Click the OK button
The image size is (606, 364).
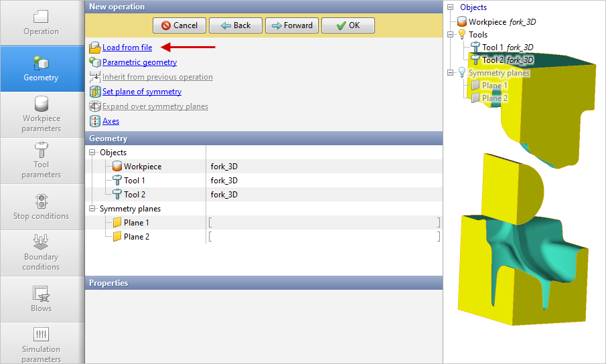click(x=348, y=25)
